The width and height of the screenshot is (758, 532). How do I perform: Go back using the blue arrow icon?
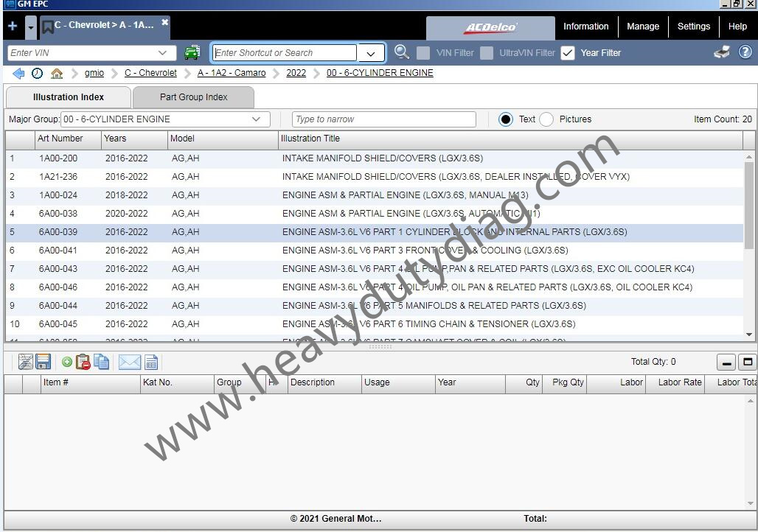[x=18, y=74]
